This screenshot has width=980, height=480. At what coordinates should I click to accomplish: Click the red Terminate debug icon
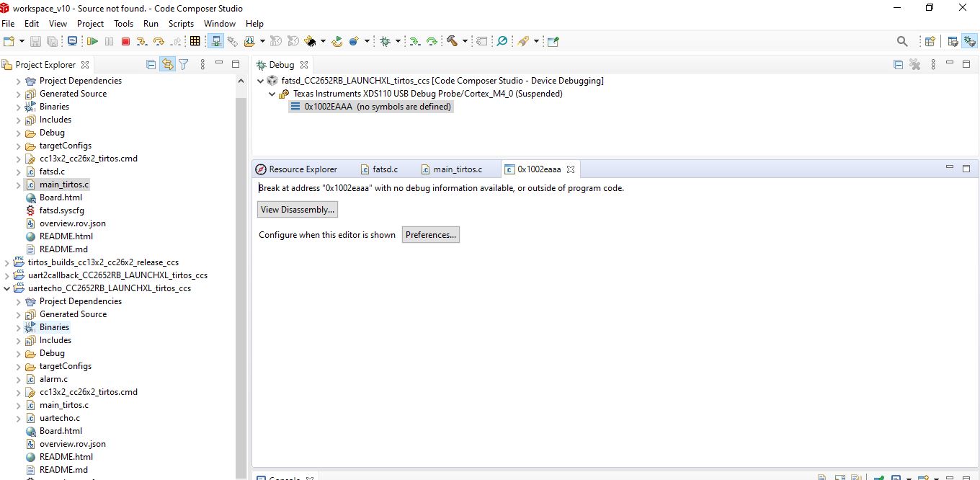[125, 41]
